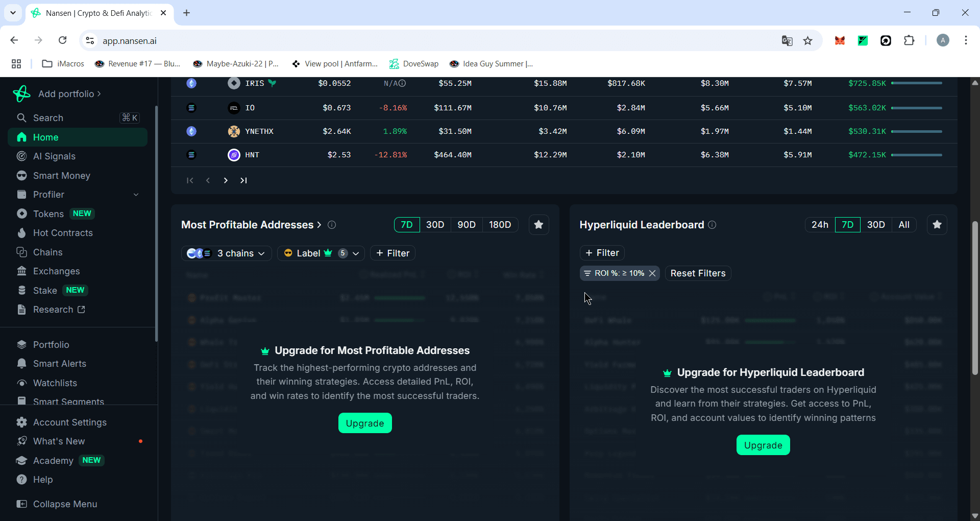Open Account Settings

[x=78, y=422]
